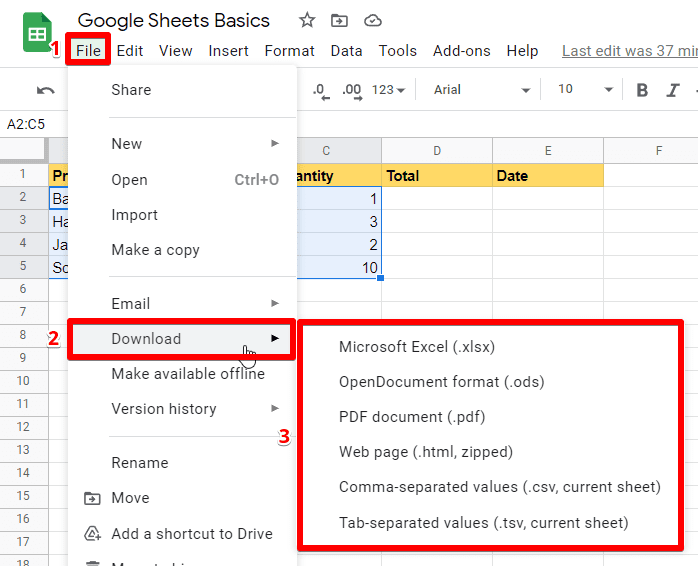
Task: Open the Data menu
Action: click(x=346, y=51)
